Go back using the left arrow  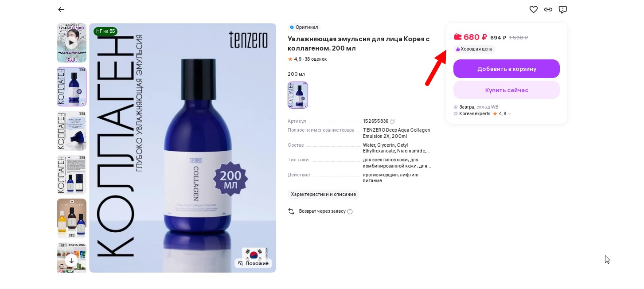point(61,9)
